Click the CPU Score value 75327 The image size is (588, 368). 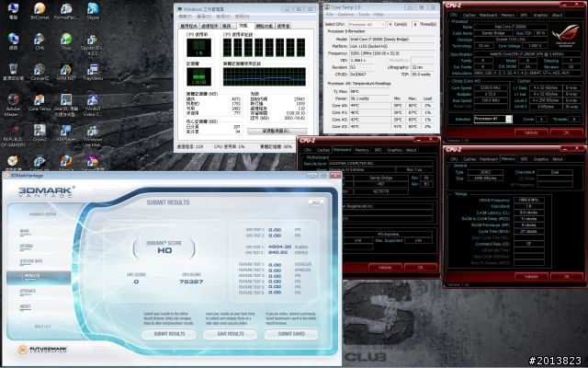(191, 282)
